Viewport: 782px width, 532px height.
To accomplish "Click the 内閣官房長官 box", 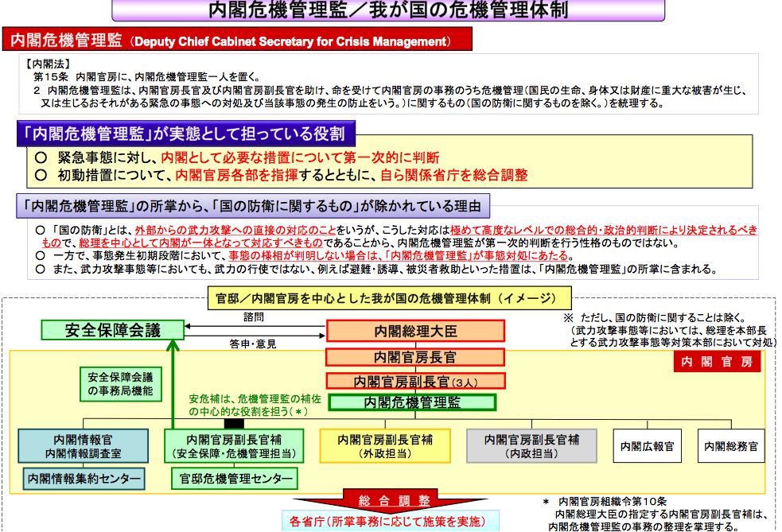I will click(415, 357).
